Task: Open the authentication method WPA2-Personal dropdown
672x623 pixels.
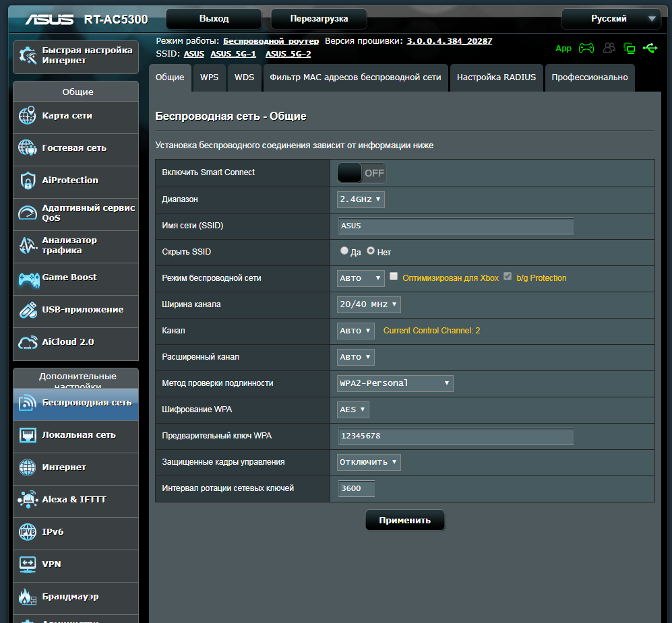Action: click(395, 383)
